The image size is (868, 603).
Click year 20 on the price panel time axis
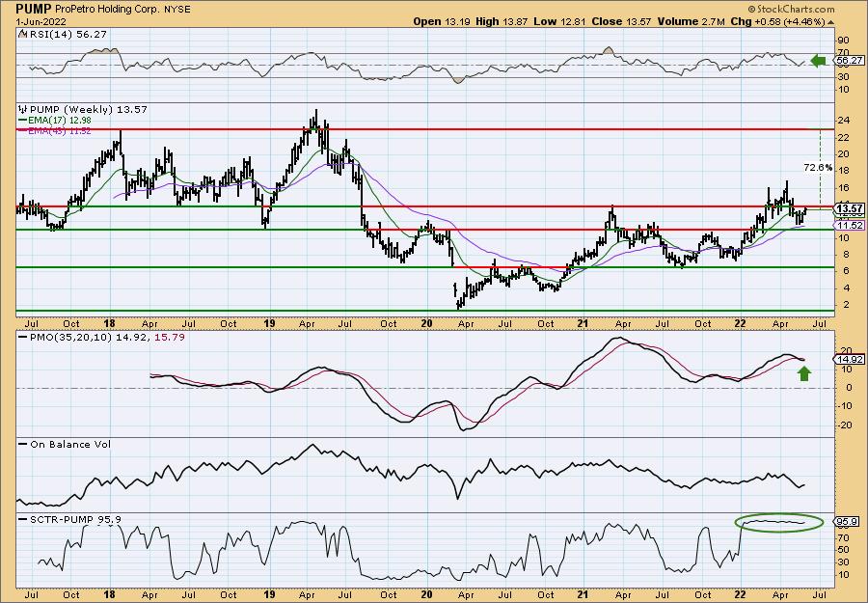426,323
